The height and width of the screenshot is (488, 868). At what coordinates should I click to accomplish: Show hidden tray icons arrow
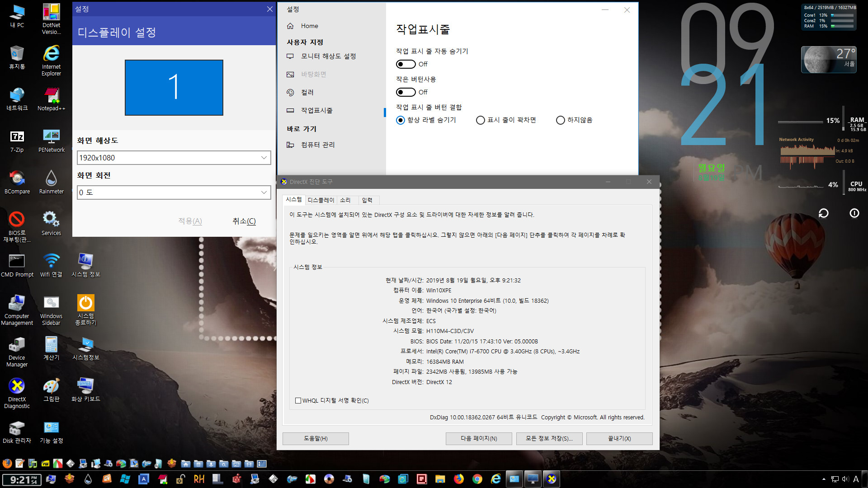(824, 479)
